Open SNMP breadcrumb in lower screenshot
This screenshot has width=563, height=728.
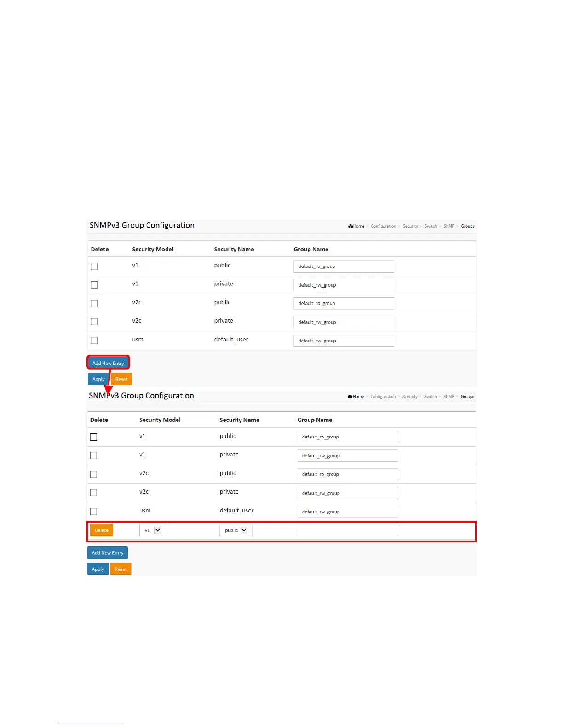point(448,397)
